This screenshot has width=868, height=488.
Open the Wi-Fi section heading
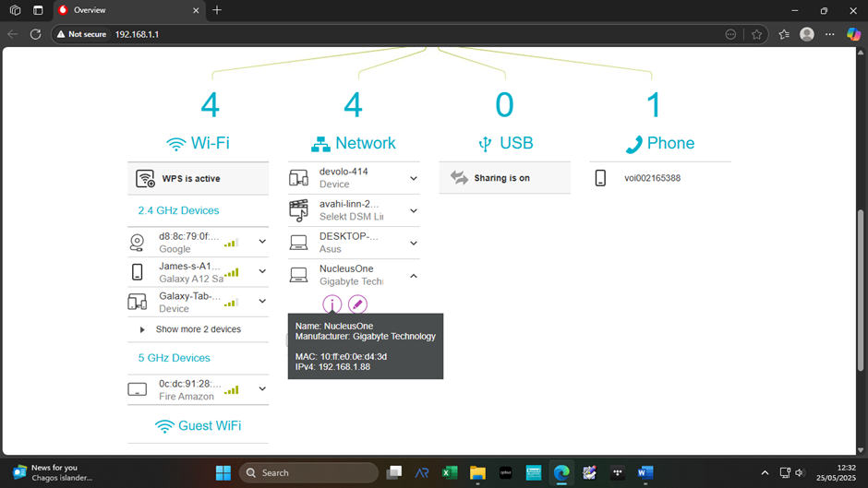click(x=210, y=143)
